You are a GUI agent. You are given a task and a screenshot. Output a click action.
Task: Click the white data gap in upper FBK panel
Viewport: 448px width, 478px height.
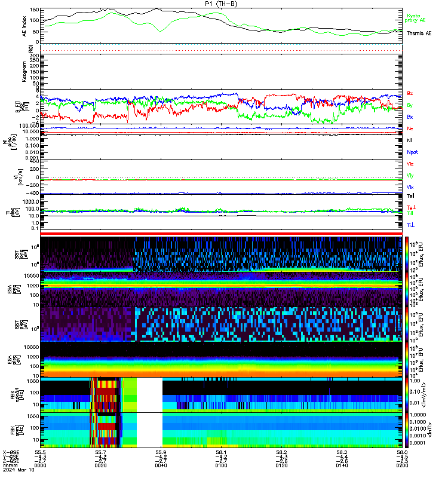tap(149, 395)
